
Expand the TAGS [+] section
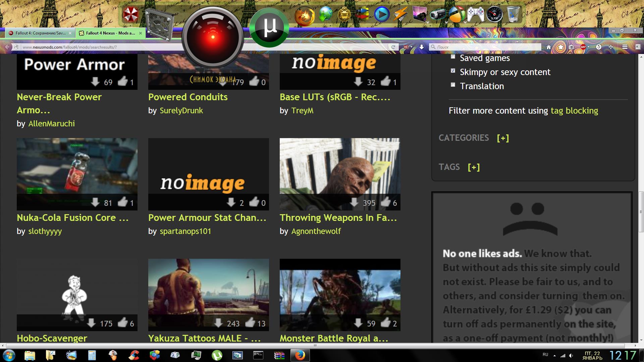point(474,167)
